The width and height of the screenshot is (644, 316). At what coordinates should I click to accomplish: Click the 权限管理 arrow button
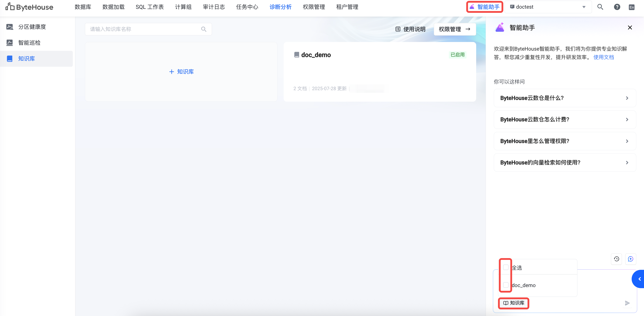click(x=454, y=29)
